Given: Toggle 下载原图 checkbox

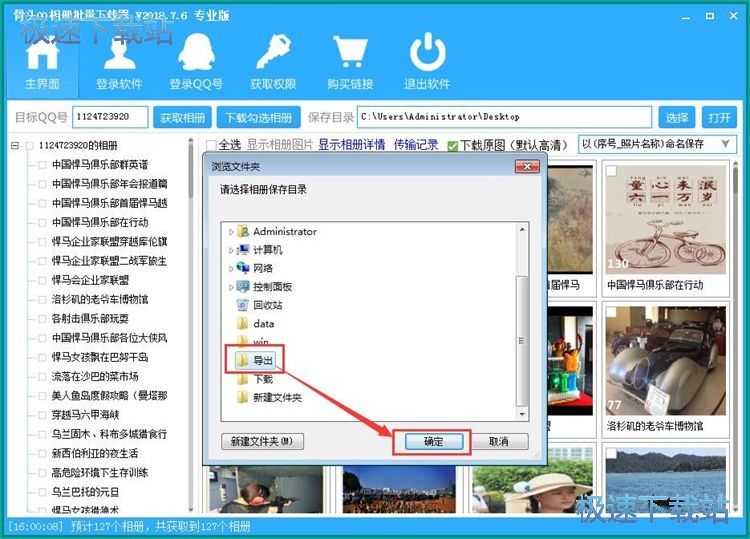Looking at the screenshot, I should coord(452,145).
